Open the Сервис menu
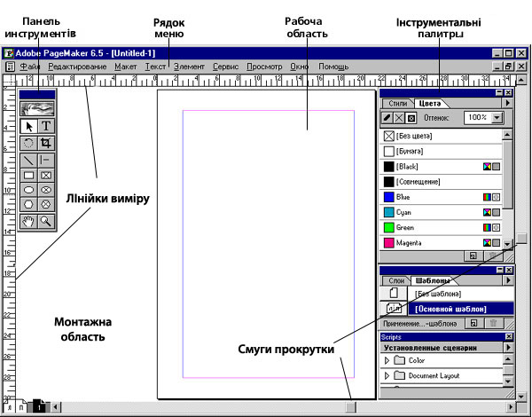This screenshot has height=417, width=532. pos(225,67)
